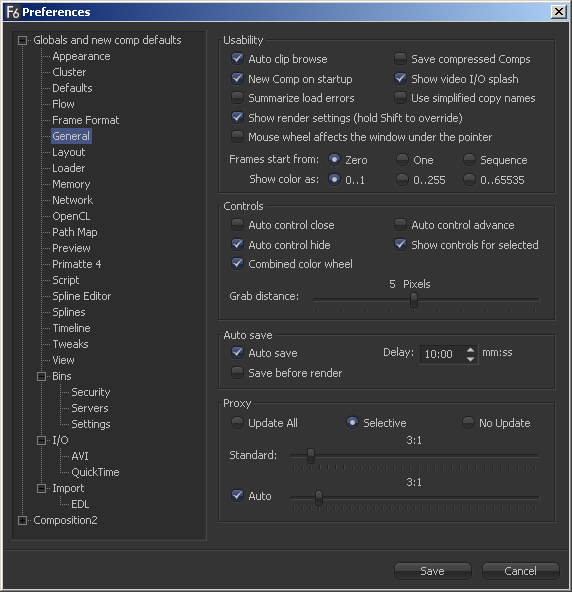Expand the Composition2 tree node
Screen dimensions: 572x592
point(23,520)
